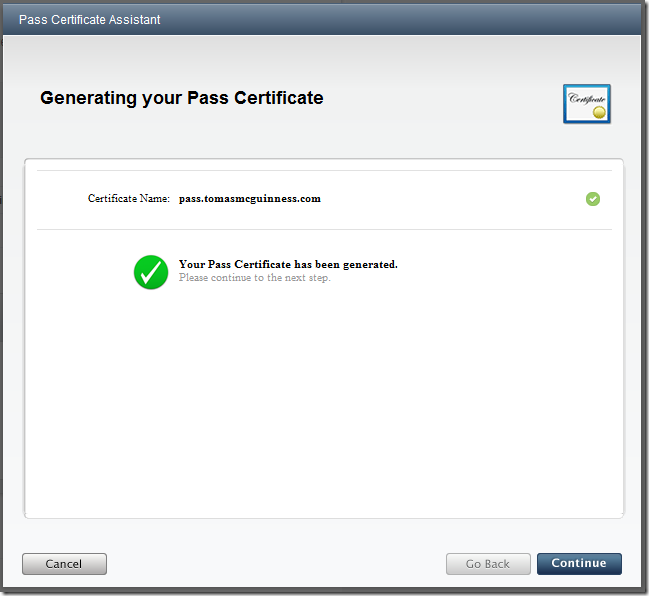Click the Continue button
Screen dimensions: 649x596
tap(579, 564)
